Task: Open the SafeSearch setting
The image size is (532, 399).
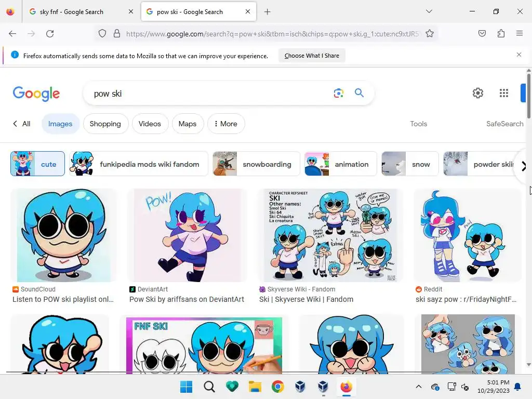Action: 504,124
